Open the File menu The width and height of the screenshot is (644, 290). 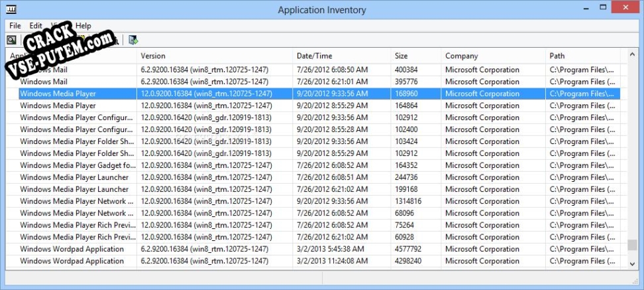15,25
